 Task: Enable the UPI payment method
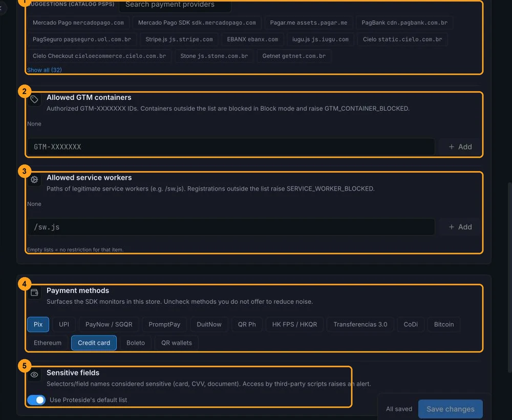tap(64, 324)
